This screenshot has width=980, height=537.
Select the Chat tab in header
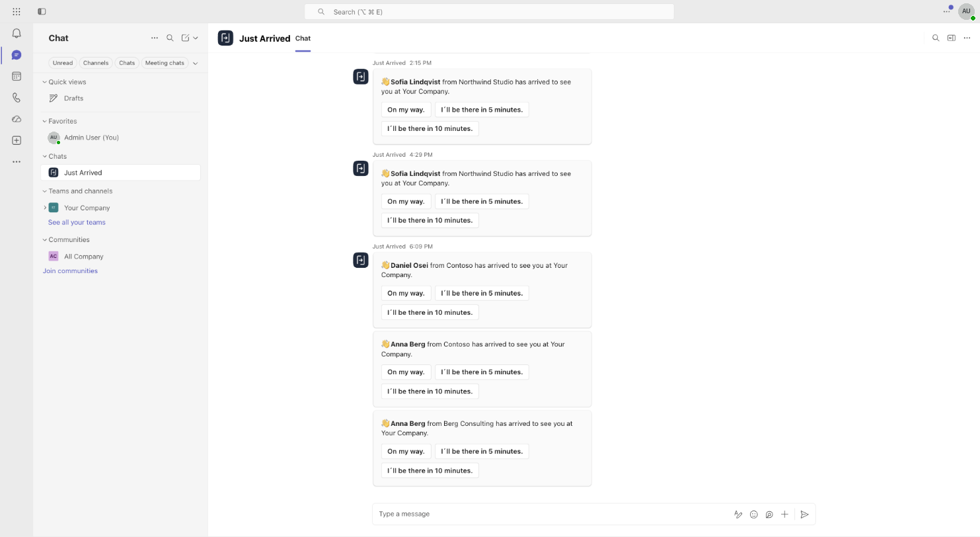tap(303, 38)
